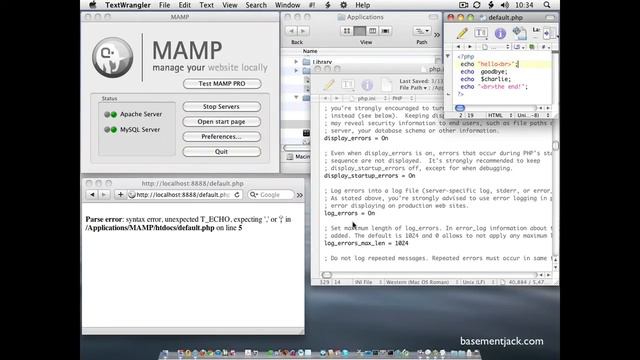Click the #! menu in TextWrangler menu bar

click(312, 5)
